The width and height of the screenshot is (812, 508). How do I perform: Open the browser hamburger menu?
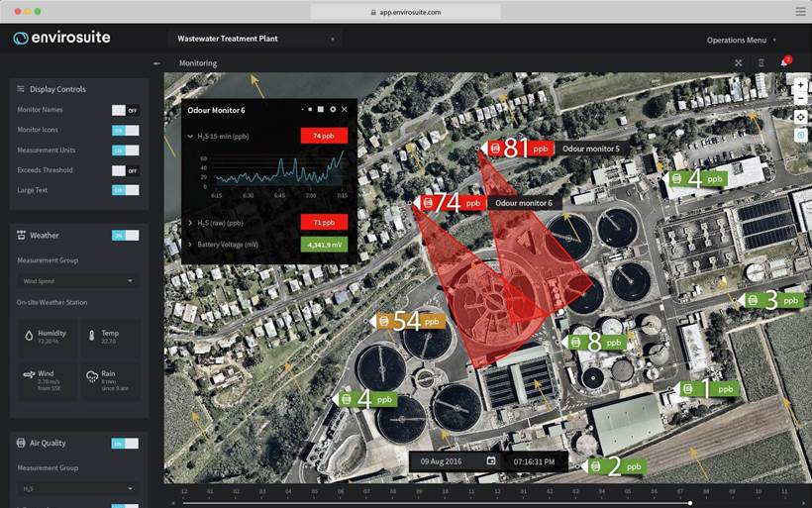[800, 12]
